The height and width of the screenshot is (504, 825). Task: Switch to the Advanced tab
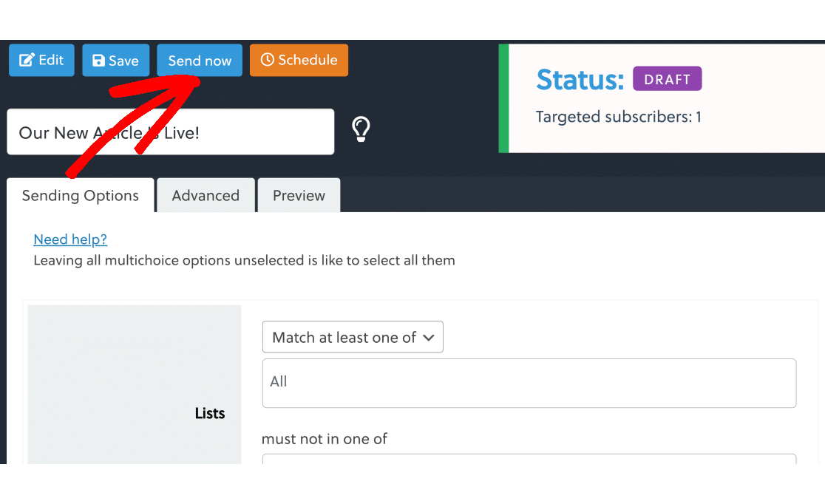tap(206, 196)
